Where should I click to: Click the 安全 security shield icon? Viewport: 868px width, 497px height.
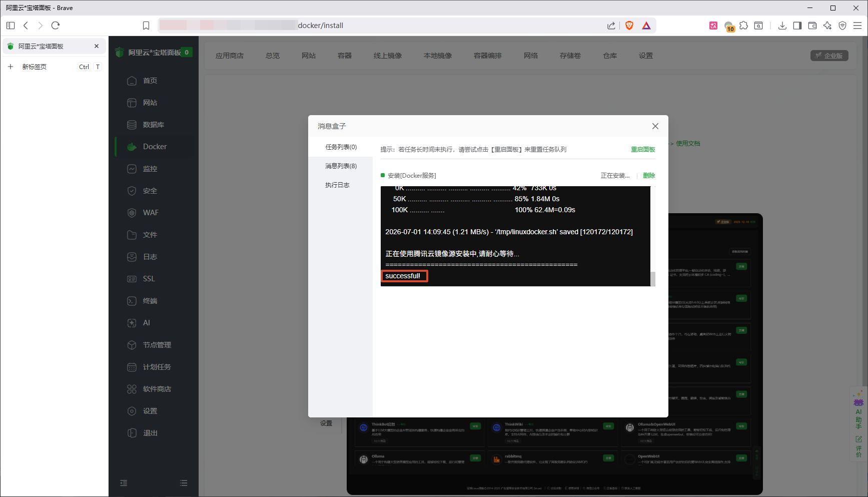click(x=132, y=191)
